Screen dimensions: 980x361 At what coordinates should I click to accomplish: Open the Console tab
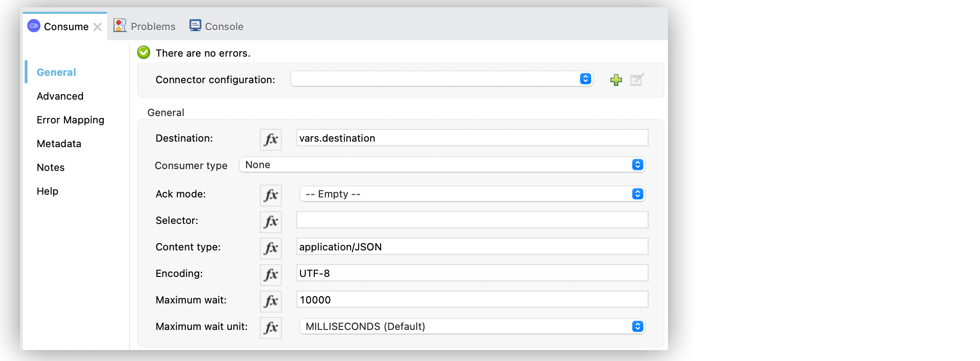[x=217, y=27]
